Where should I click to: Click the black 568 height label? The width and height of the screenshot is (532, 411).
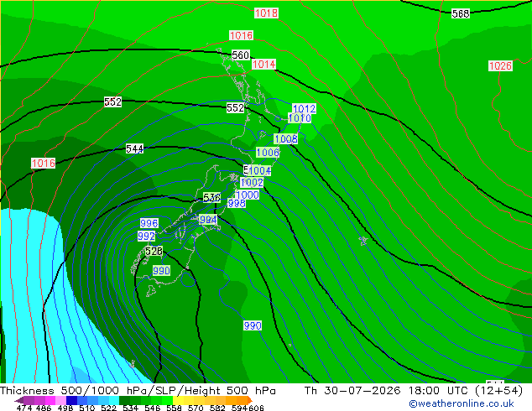pos(461,14)
